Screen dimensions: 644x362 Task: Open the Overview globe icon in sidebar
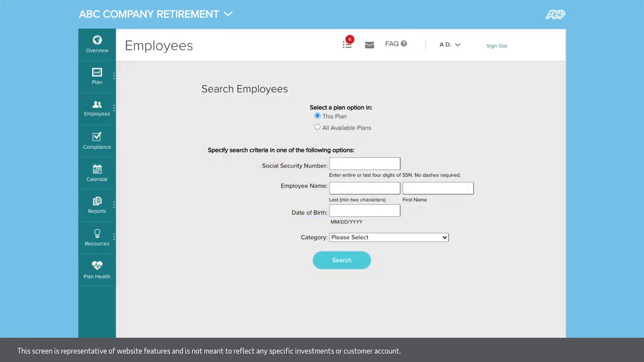point(97,40)
